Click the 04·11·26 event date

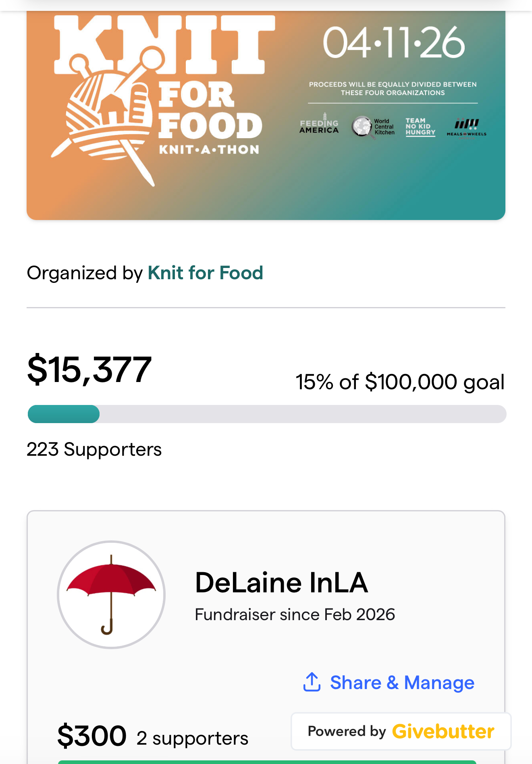[x=393, y=43]
